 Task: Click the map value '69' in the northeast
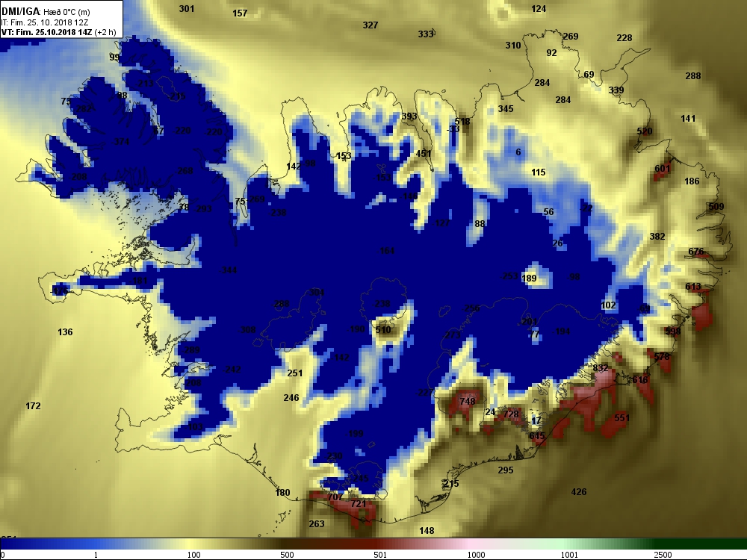[589, 74]
